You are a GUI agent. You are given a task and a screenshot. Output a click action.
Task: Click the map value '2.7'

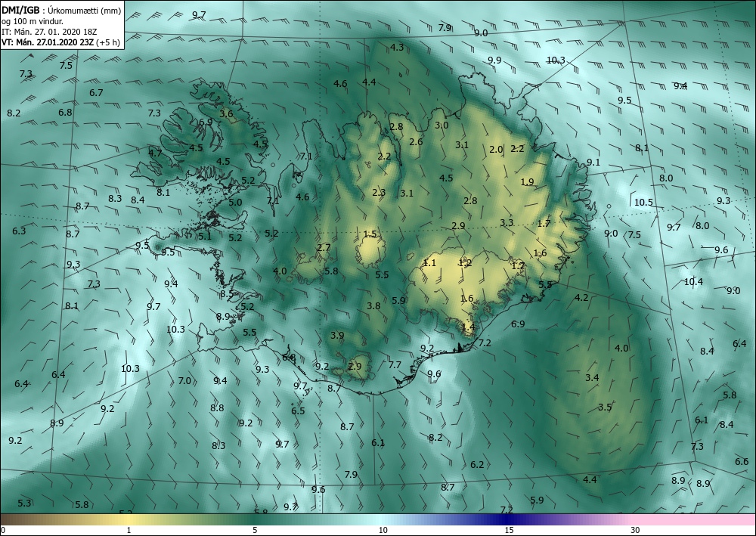[x=324, y=248]
